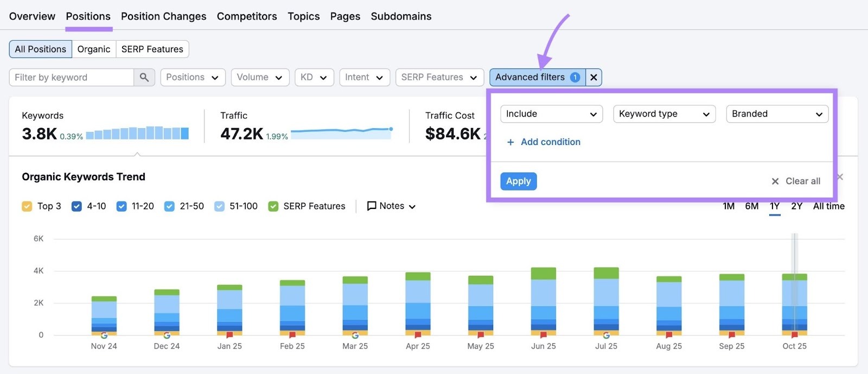Switch to the Position Changes tab

pyautogui.click(x=163, y=16)
